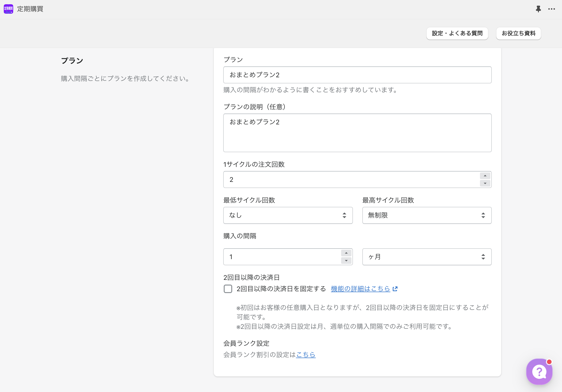Click the プランの説明 text area

(357, 133)
